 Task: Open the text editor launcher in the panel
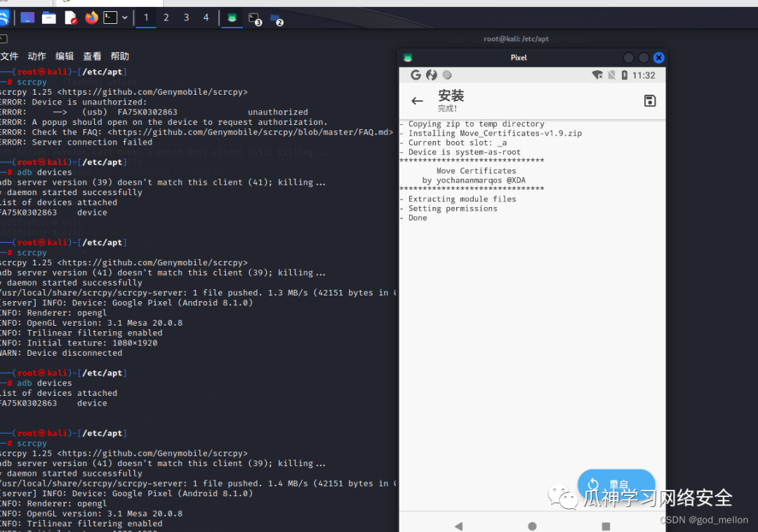tap(70, 18)
